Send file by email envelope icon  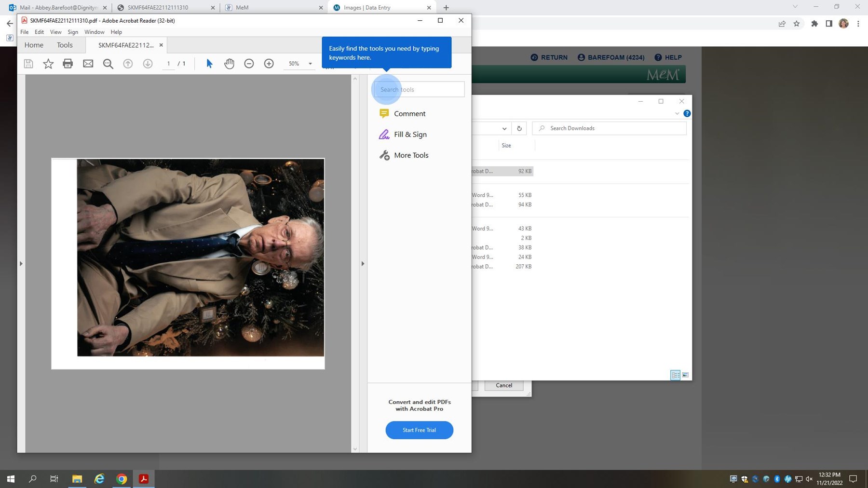[88, 64]
